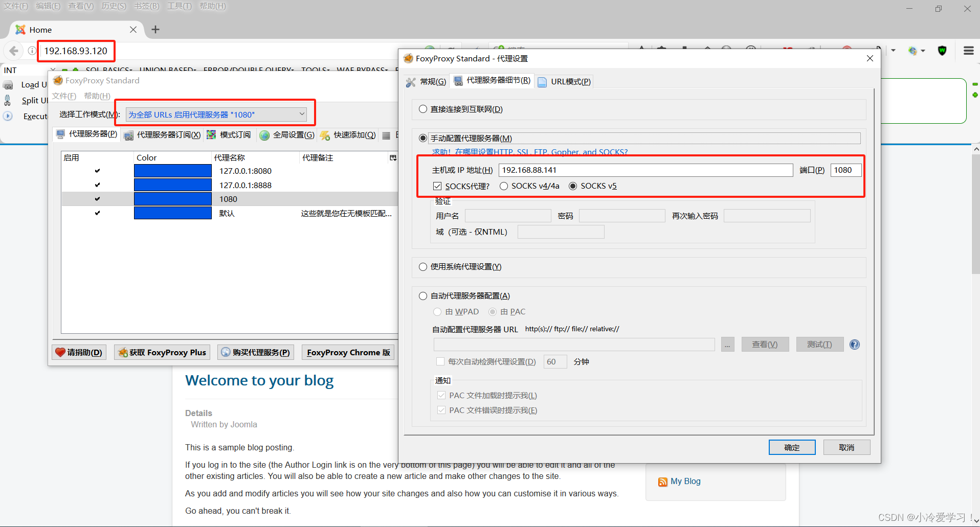Select 使用系统代理设置 radio option
Viewport: 980px width, 527px height.
pos(423,266)
